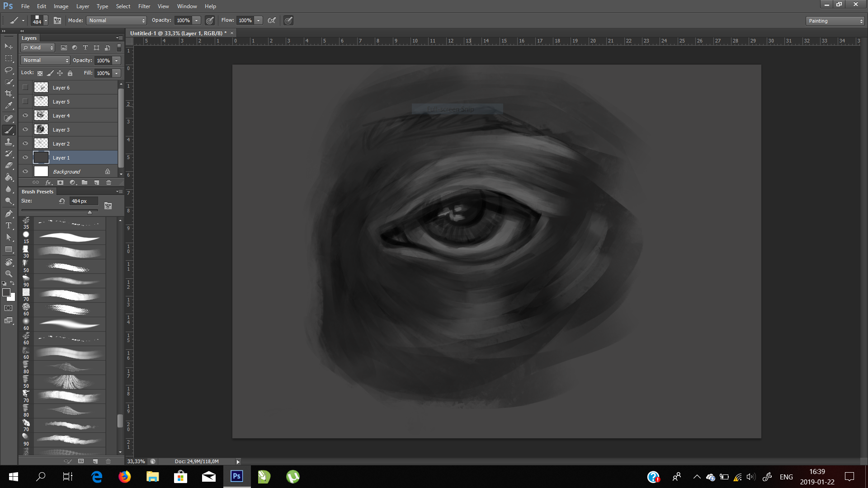Select the Crop tool
This screenshot has width=868, height=488.
tap(9, 94)
